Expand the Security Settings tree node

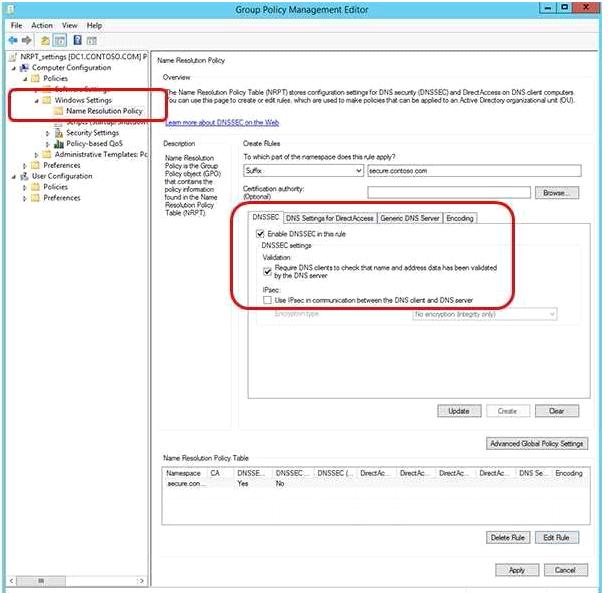48,133
